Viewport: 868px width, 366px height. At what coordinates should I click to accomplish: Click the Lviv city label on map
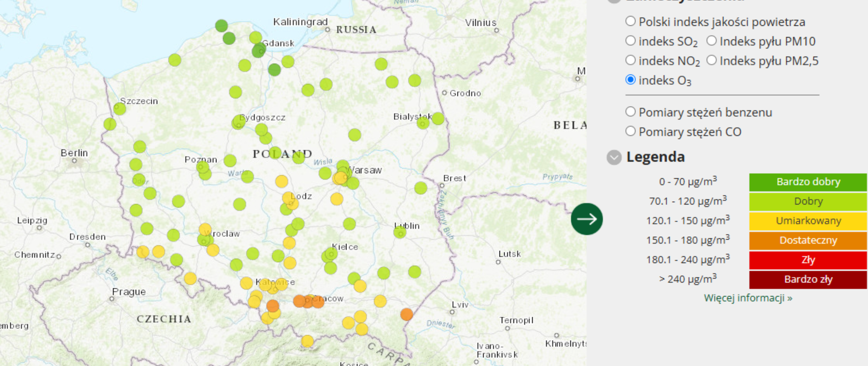point(460,305)
